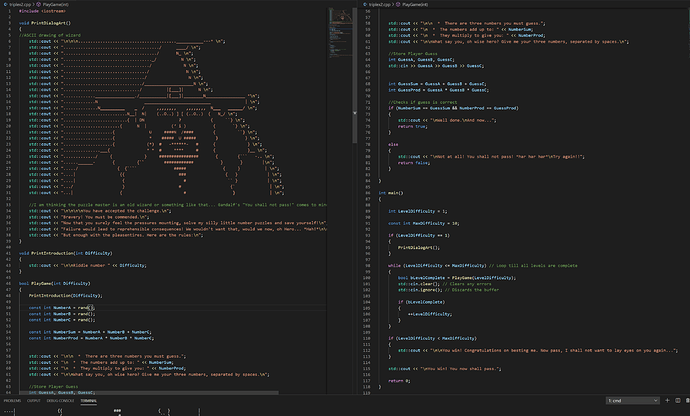
Task: Click the 'int GuessSum' declaration line
Action: click(437, 84)
